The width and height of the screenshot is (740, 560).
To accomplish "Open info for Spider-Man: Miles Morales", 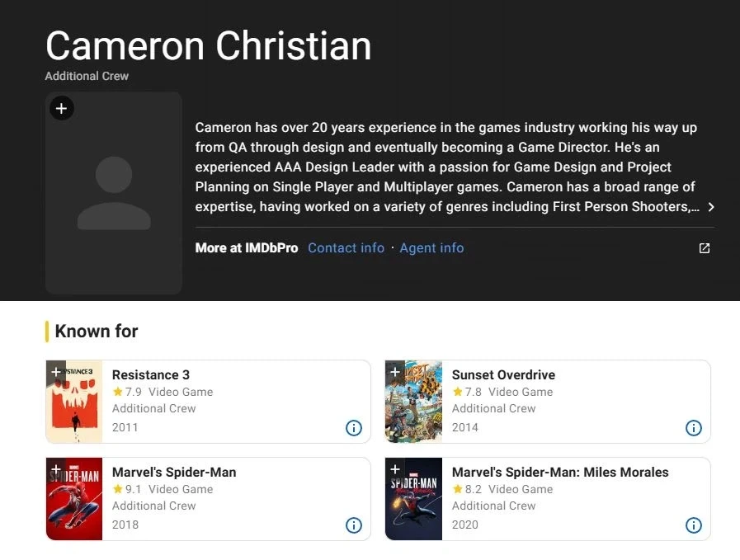I will (x=693, y=525).
